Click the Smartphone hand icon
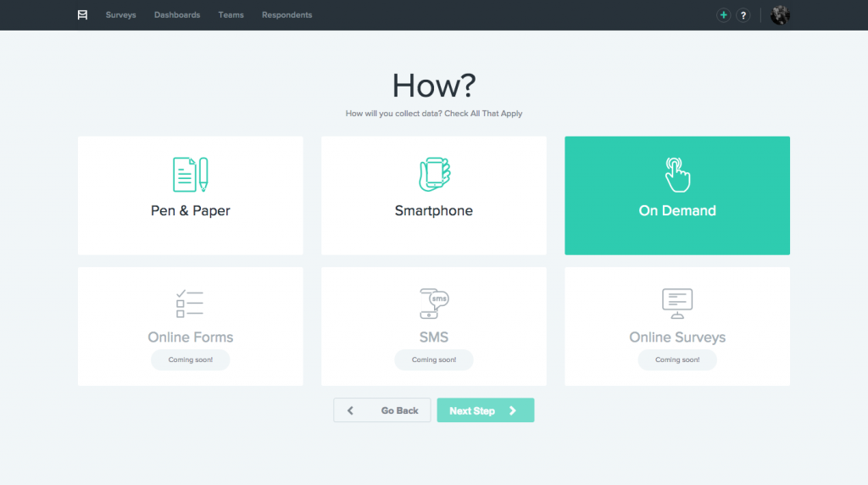The width and height of the screenshot is (868, 485). coord(435,175)
